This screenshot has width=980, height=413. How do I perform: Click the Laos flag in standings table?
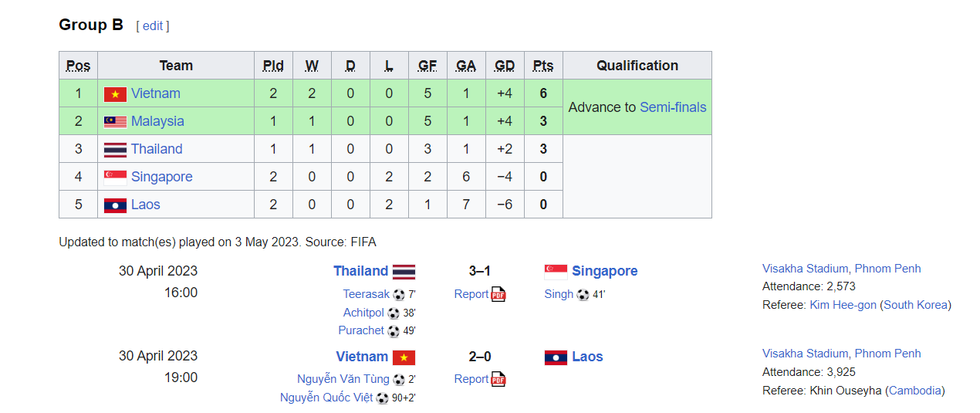(115, 205)
